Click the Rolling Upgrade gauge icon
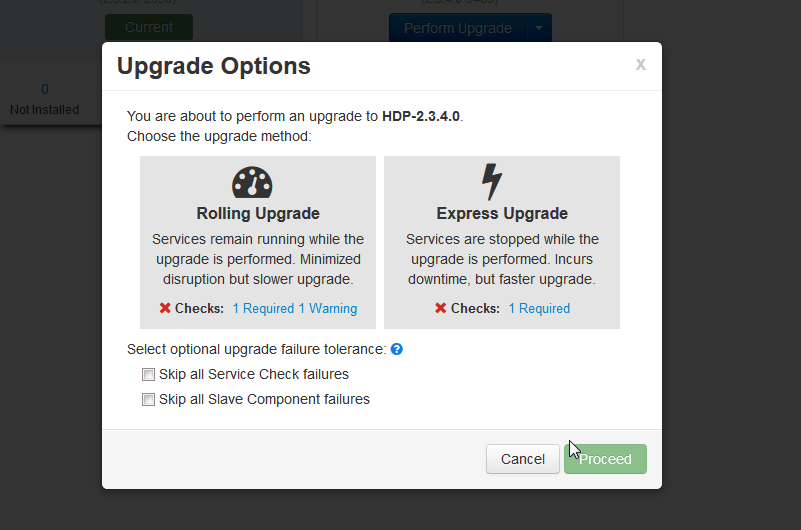Viewport: 801px width, 530px height. [x=252, y=182]
